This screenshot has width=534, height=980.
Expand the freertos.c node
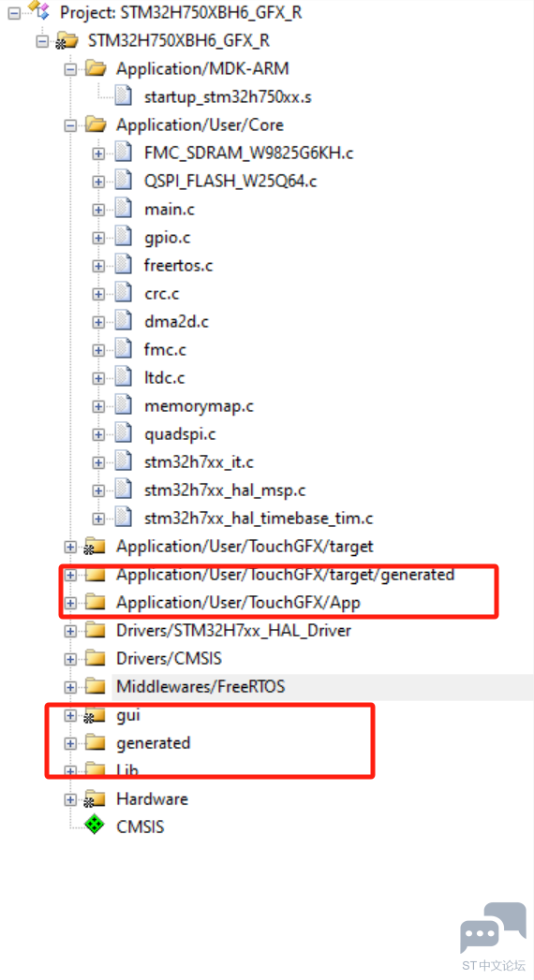pyautogui.click(x=98, y=266)
